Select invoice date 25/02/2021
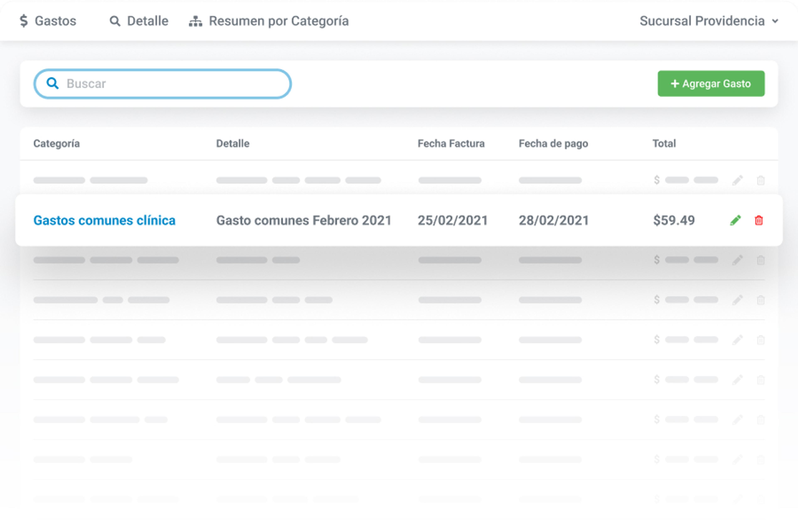 tap(453, 220)
